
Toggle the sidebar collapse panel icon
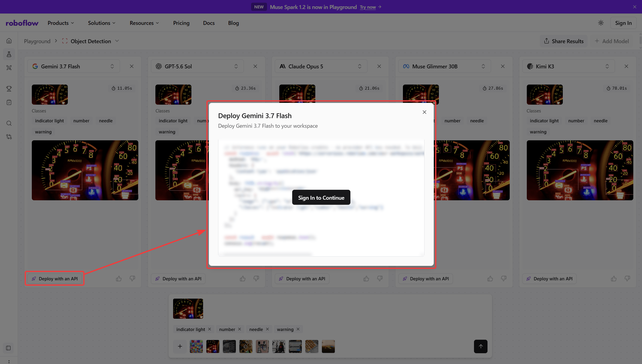pos(8,348)
